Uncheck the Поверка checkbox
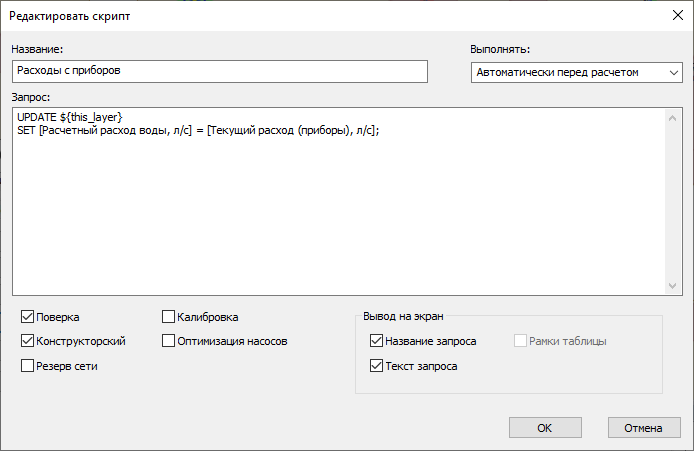The height and width of the screenshot is (451, 694). coord(27,317)
